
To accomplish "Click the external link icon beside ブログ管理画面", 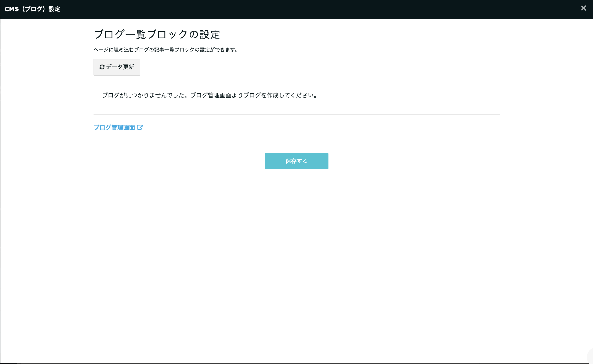I will (140, 127).
